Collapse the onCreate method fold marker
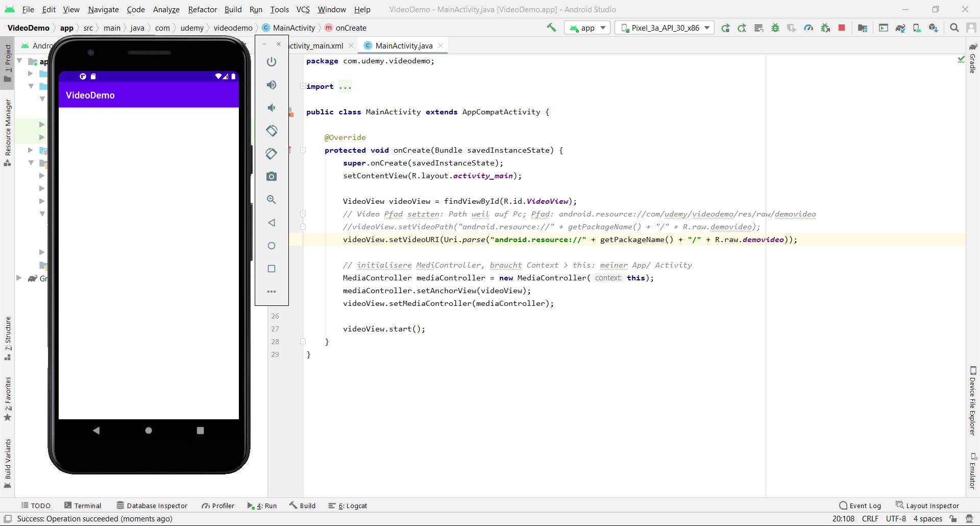 303,150
